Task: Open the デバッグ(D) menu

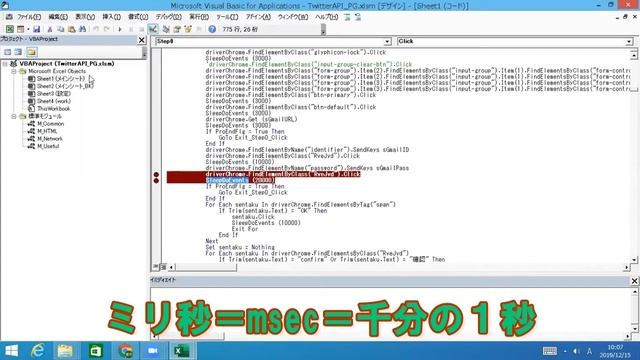Action: (168, 17)
